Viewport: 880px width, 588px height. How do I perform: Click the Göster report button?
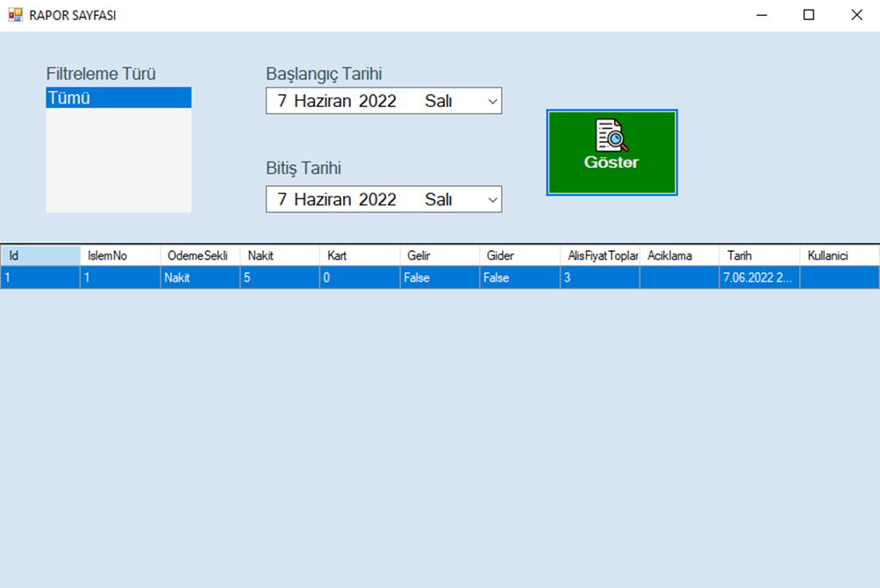coord(612,153)
